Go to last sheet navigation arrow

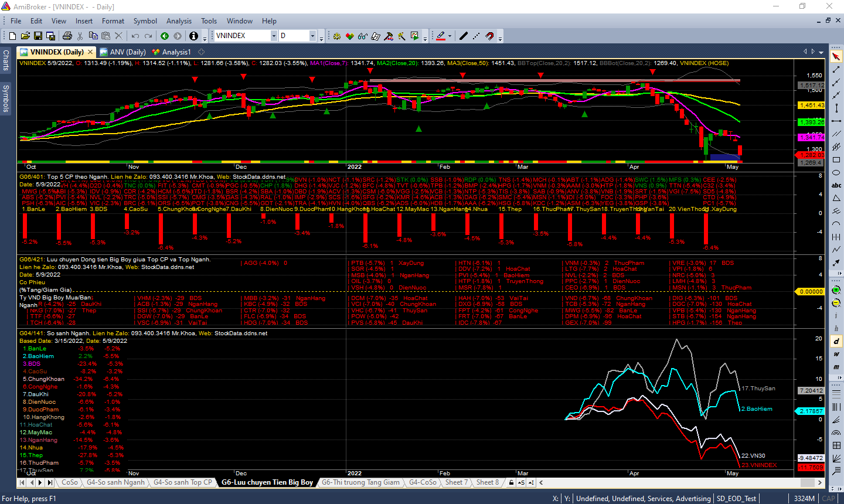[50, 482]
